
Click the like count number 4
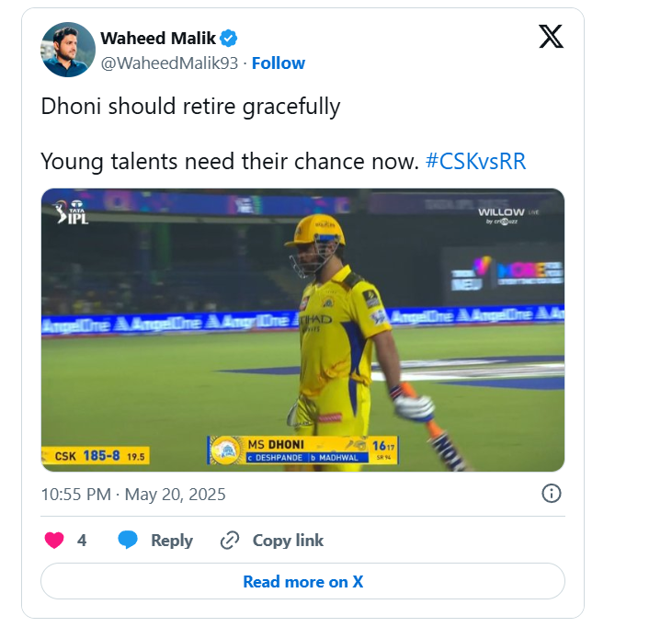(82, 541)
